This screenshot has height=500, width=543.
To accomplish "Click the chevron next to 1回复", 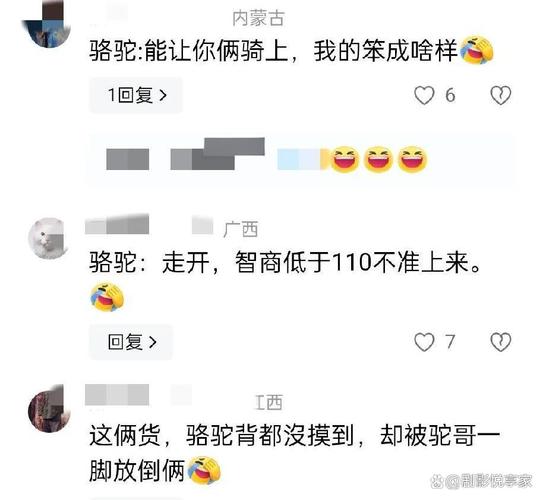I will tap(163, 95).
